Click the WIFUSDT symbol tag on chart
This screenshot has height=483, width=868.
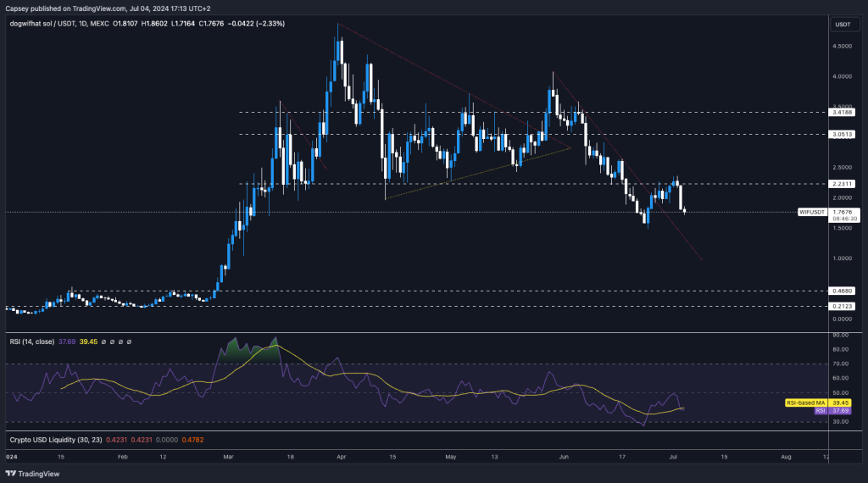[x=812, y=212]
